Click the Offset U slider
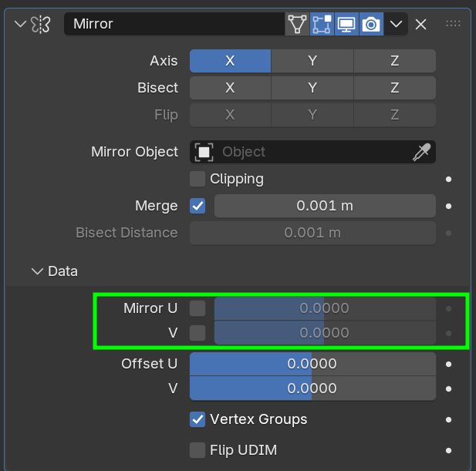 point(312,364)
